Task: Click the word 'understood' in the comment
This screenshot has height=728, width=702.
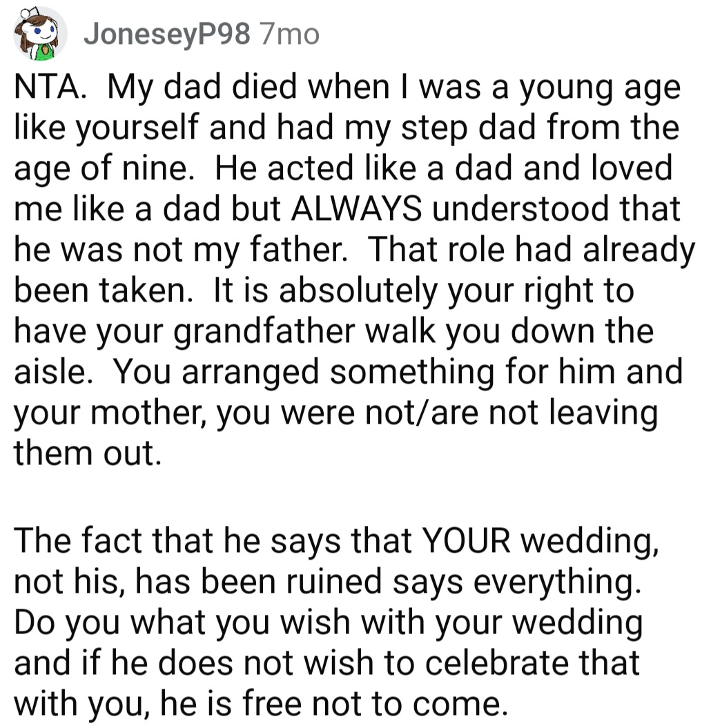Action: click(520, 209)
